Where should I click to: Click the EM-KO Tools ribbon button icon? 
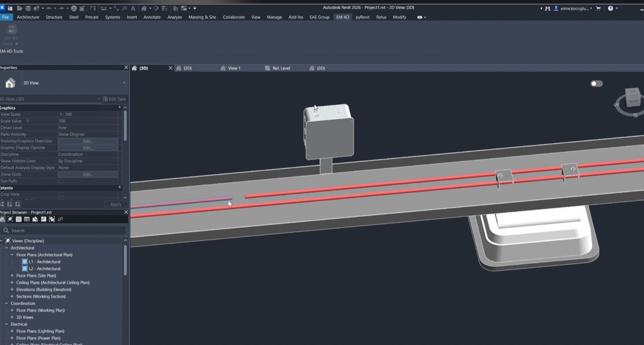11,29
